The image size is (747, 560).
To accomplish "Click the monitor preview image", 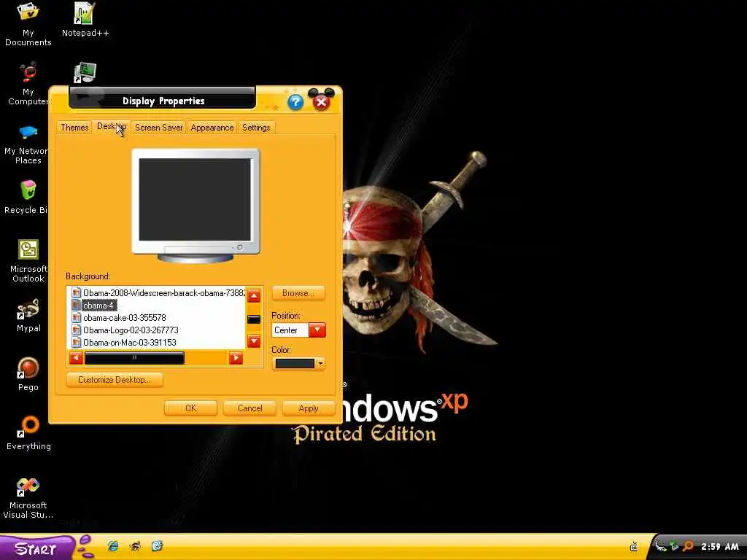I will point(196,205).
